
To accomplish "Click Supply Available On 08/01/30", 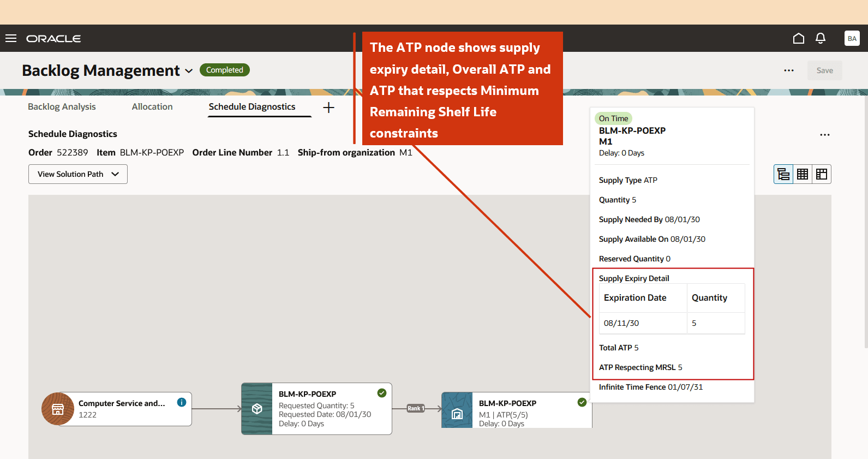I will point(652,239).
